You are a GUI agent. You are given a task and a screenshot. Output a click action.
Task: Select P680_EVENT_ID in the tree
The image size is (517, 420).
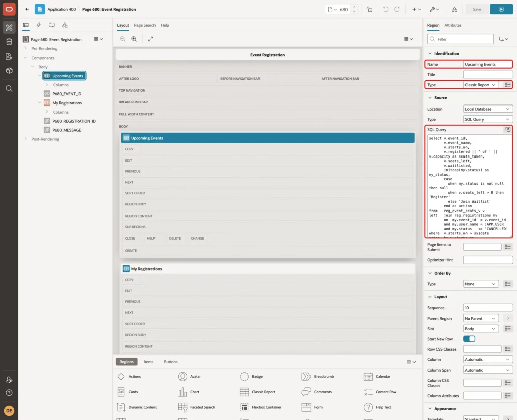[x=67, y=94]
